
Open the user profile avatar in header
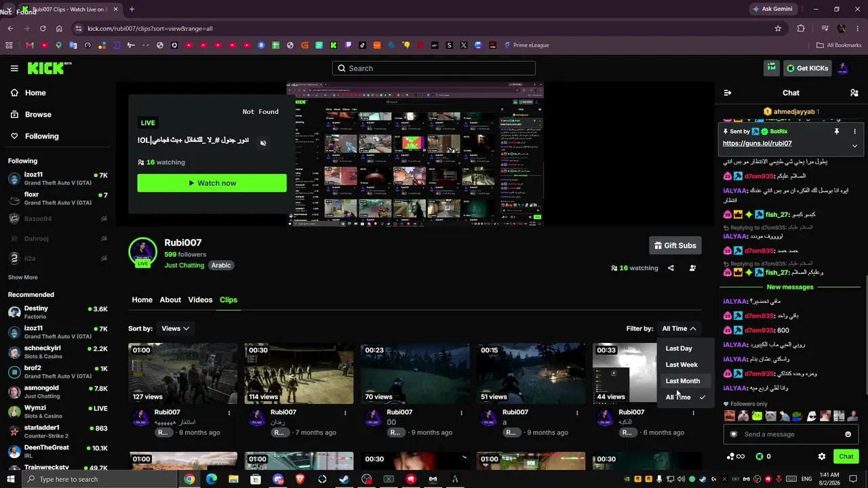[842, 68]
